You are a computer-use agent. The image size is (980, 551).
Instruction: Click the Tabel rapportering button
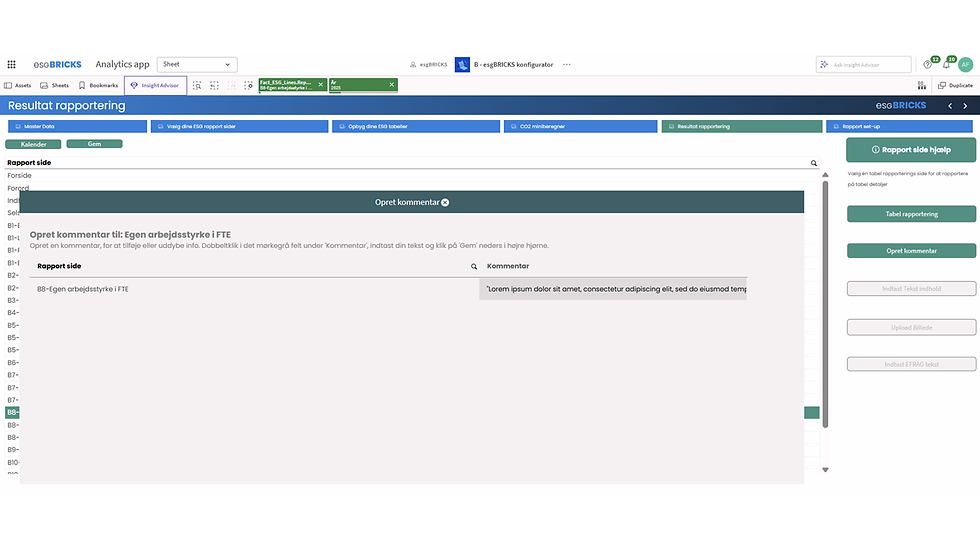pos(911,214)
